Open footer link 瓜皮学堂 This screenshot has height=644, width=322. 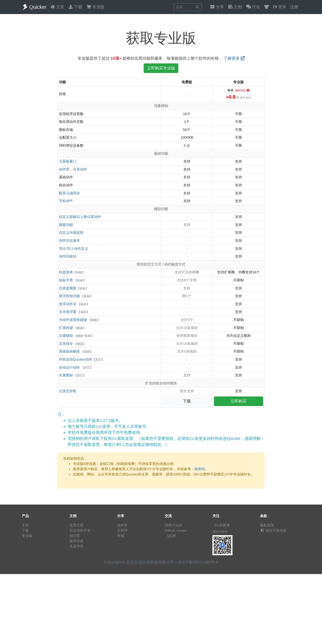(76, 546)
